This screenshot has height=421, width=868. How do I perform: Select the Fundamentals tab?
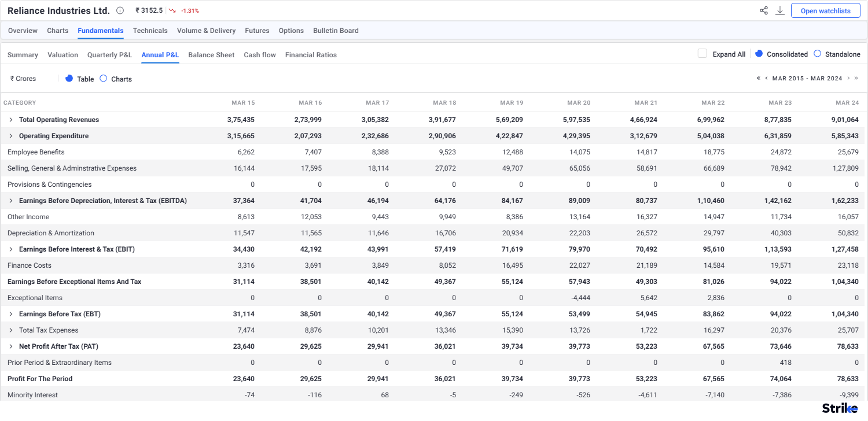[101, 31]
